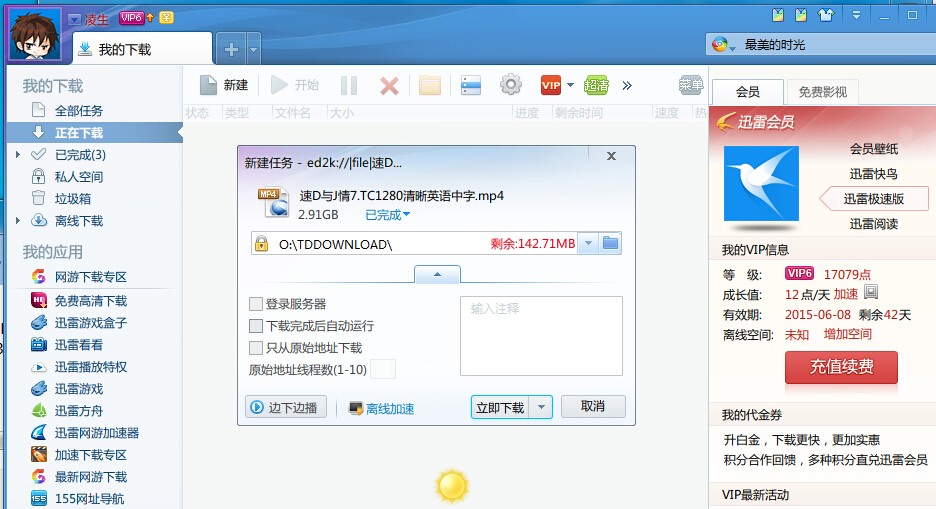
Task: Select 迅雷阅读 in member panel
Action: (874, 224)
